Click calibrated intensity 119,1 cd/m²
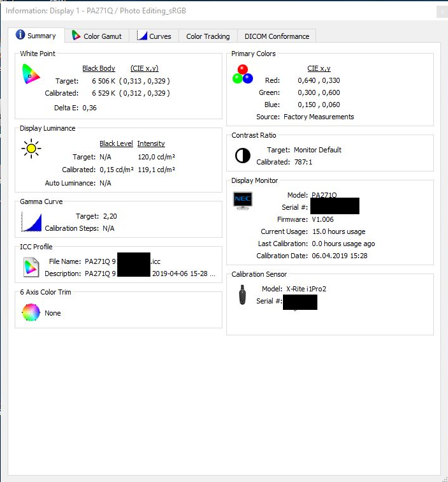Viewport: 448px width, 482px height. (156, 170)
